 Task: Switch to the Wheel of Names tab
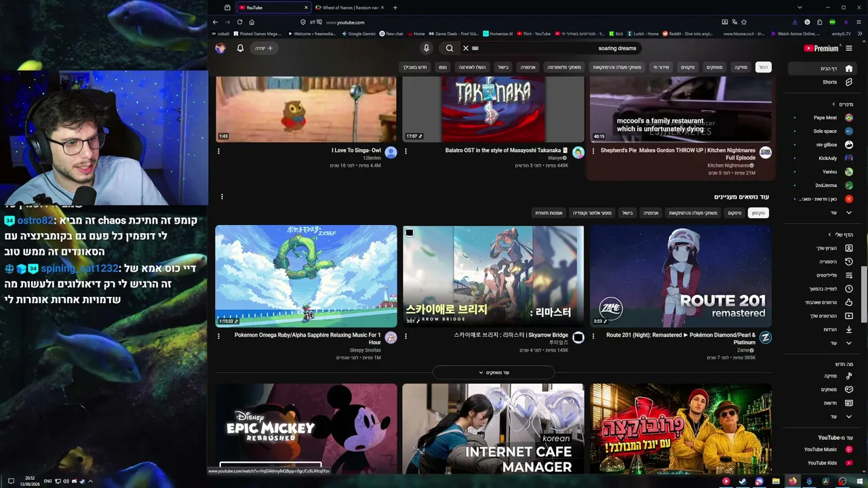(350, 7)
